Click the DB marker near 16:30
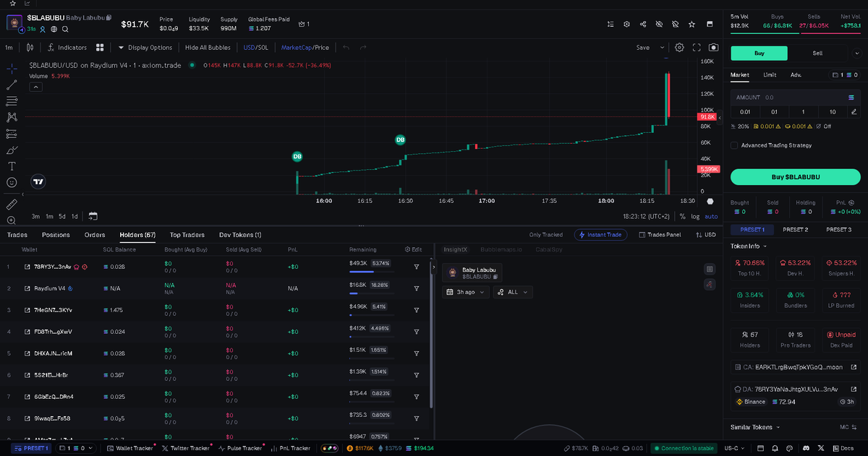 [x=400, y=139]
